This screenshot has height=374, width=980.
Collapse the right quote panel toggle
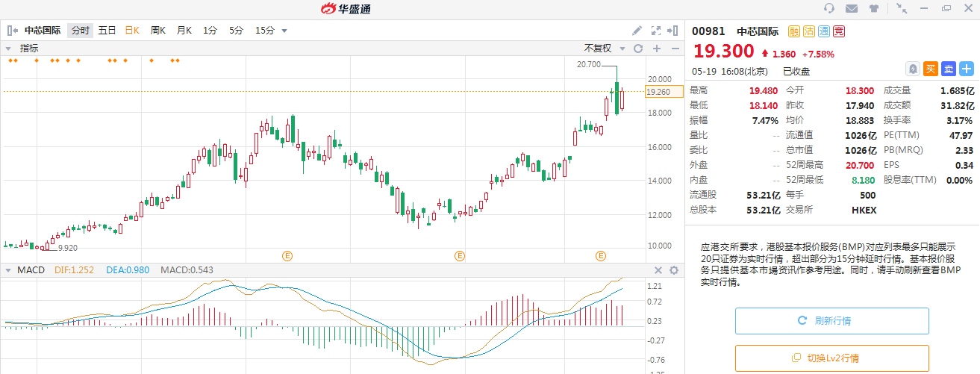675,31
